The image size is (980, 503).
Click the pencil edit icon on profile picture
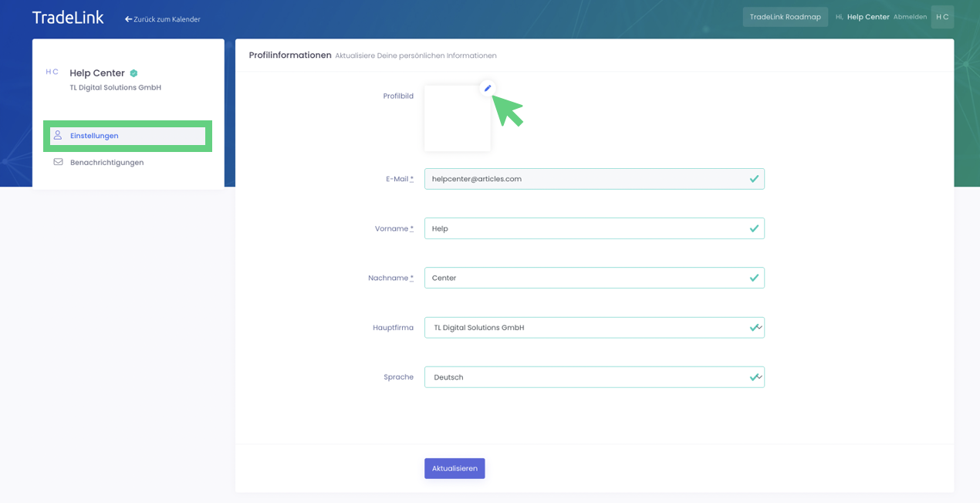click(487, 88)
